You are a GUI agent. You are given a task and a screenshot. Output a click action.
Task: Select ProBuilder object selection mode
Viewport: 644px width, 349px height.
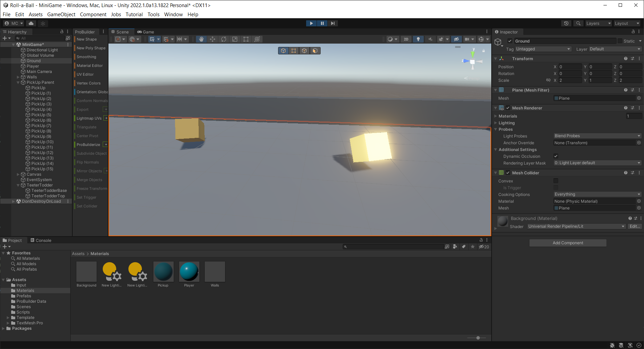click(283, 51)
